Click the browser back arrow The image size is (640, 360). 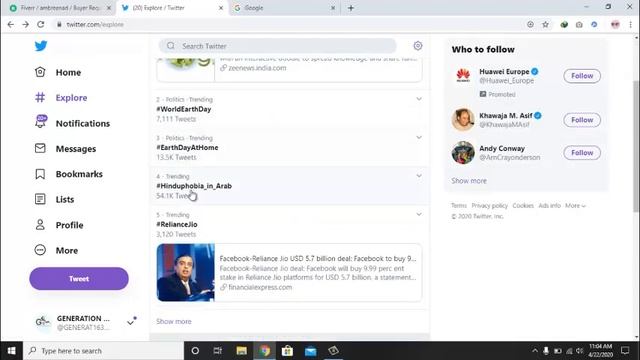[11, 24]
